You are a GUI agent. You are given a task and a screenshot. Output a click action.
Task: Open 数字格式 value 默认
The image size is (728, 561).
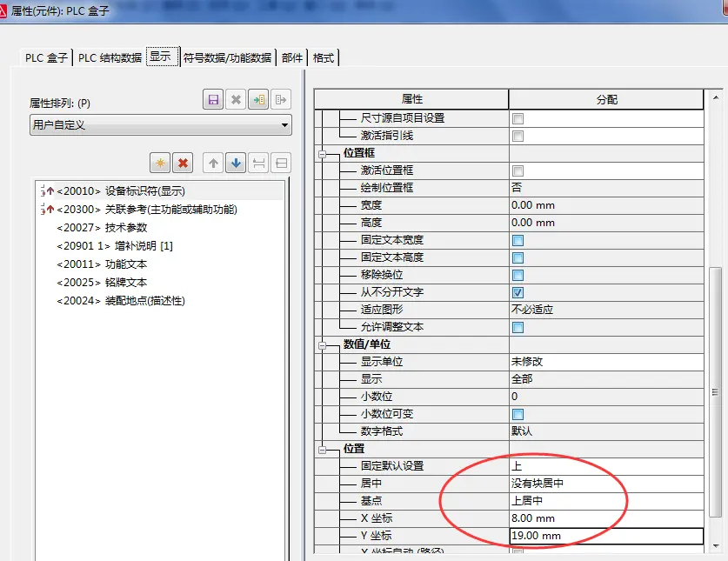[x=606, y=431]
